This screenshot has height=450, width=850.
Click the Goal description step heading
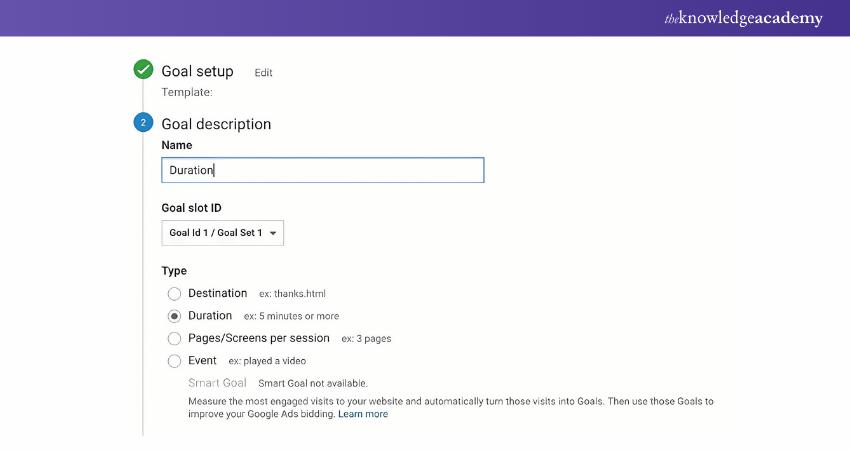216,124
